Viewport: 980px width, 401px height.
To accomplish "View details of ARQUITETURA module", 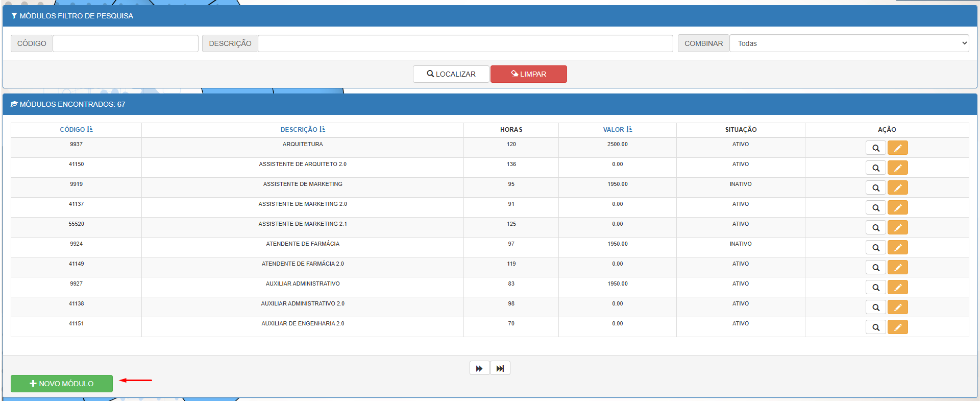I will 875,148.
